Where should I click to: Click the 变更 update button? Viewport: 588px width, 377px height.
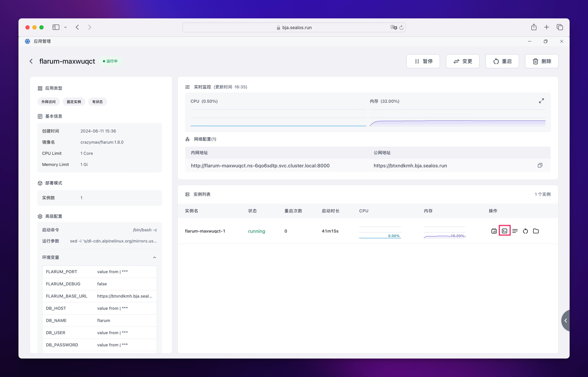(462, 61)
